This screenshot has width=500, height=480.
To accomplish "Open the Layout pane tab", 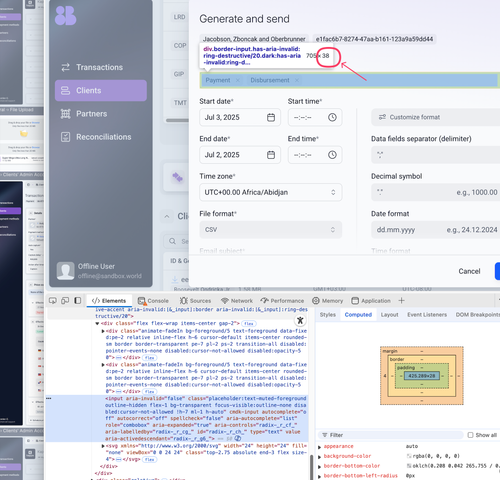I will [389, 315].
